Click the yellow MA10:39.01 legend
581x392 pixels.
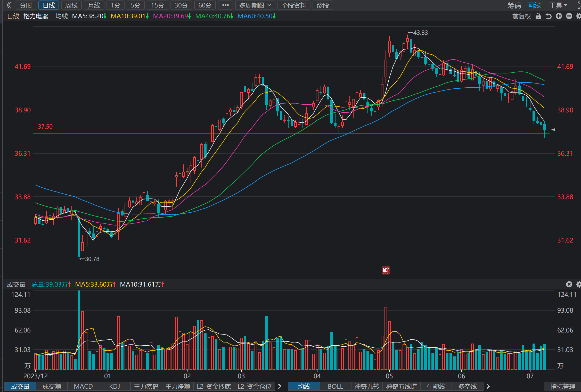coord(130,16)
